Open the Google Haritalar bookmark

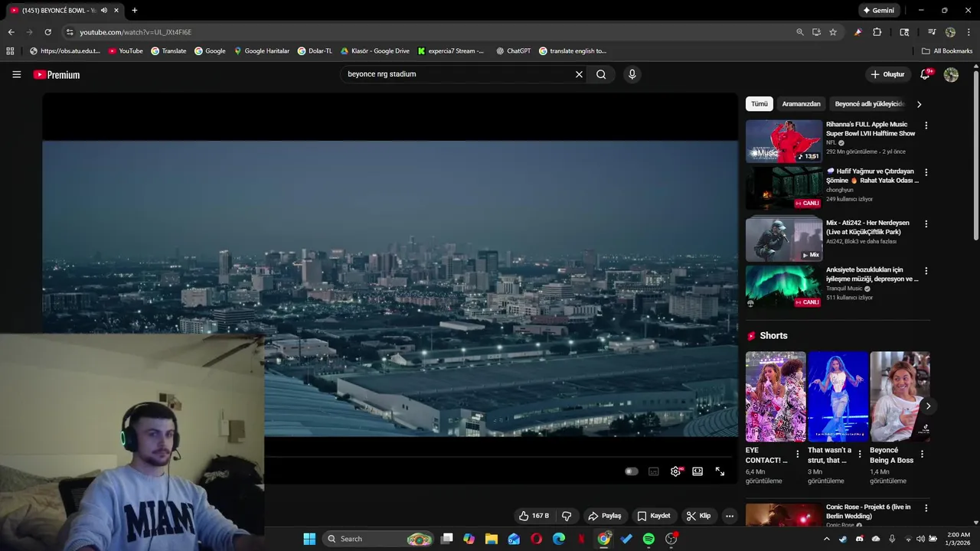click(262, 51)
